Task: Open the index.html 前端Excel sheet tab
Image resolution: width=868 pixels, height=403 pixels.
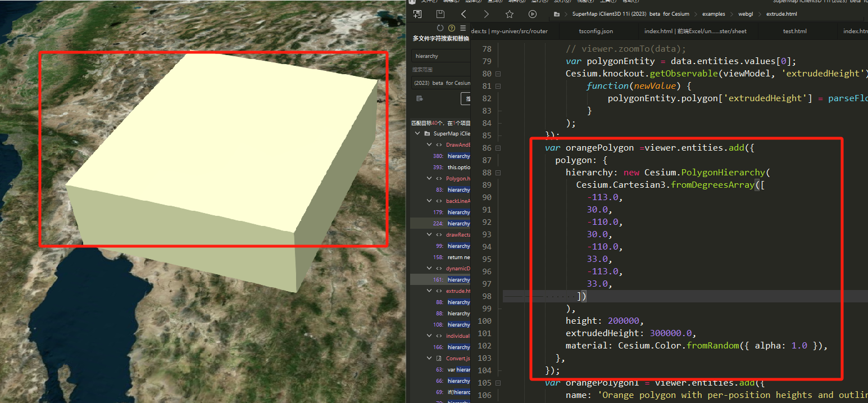Action: tap(695, 31)
